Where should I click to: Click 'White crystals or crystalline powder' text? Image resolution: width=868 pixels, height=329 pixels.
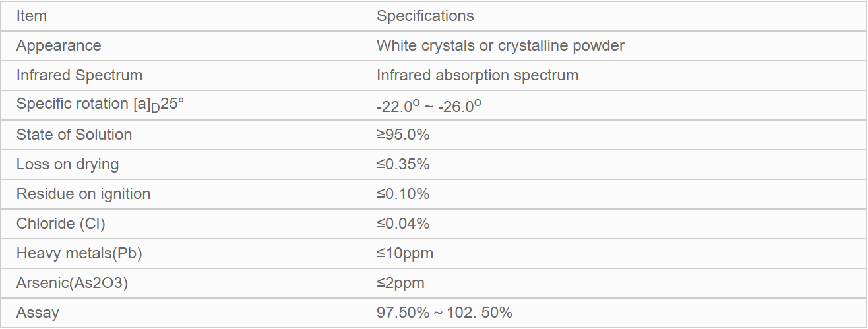[x=500, y=45]
